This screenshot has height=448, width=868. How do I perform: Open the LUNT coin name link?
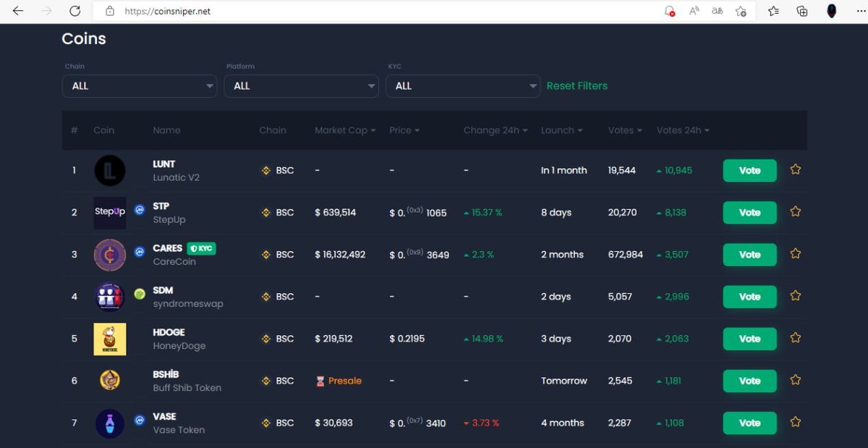[x=164, y=164]
